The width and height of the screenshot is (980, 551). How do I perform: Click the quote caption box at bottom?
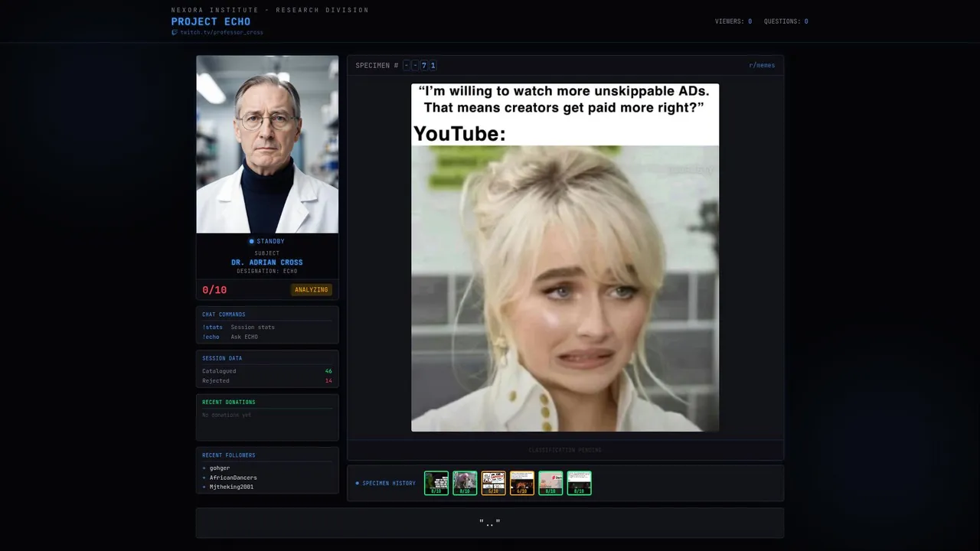(490, 523)
